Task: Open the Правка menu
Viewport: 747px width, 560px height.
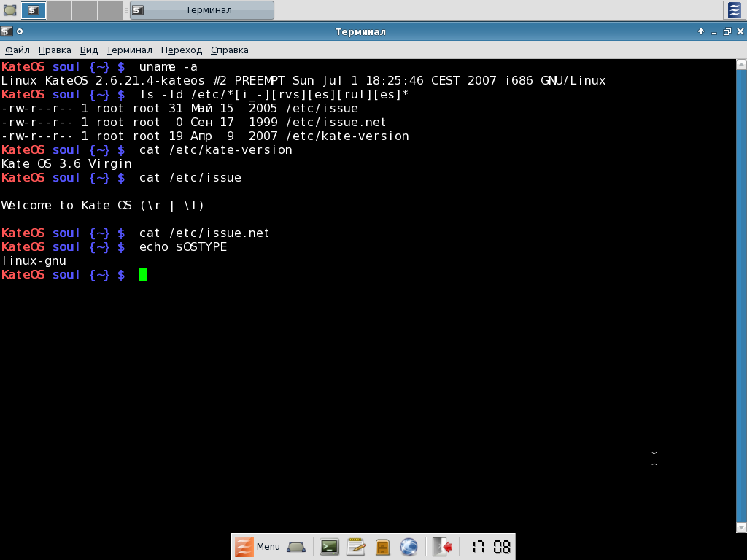Action: [55, 50]
